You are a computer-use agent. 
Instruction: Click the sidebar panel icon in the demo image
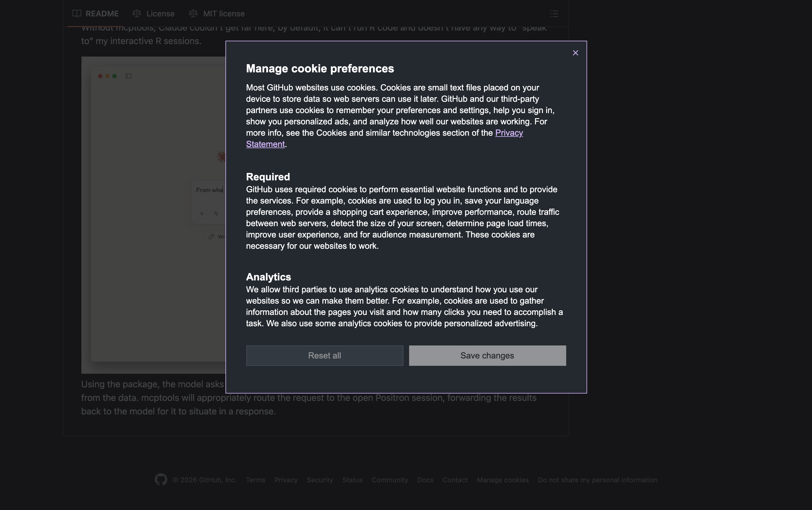click(x=128, y=76)
